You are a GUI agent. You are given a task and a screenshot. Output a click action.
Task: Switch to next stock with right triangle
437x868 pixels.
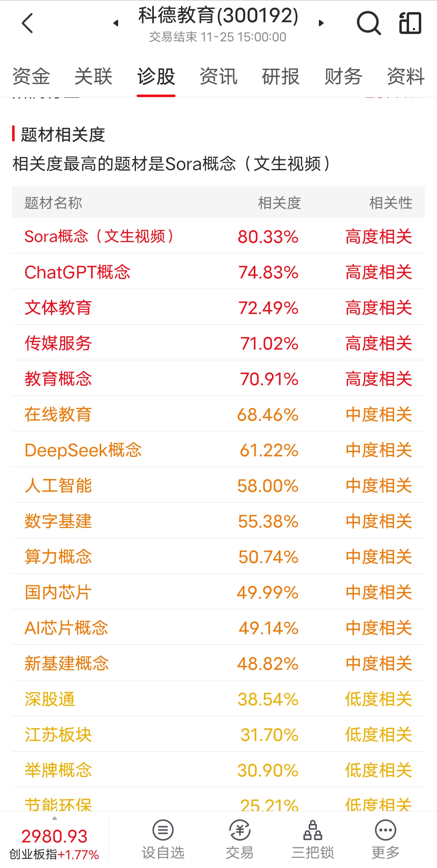click(321, 23)
